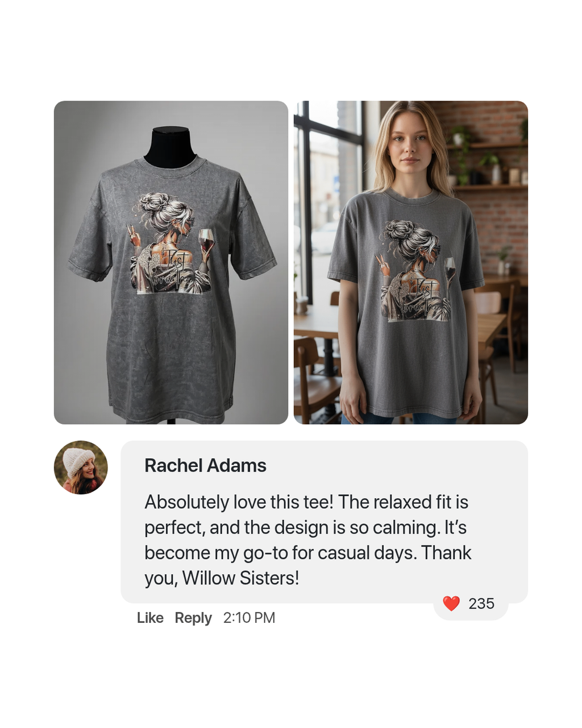Open the 2:10 PM timestamp
Screen dimensions: 582x728
(249, 618)
